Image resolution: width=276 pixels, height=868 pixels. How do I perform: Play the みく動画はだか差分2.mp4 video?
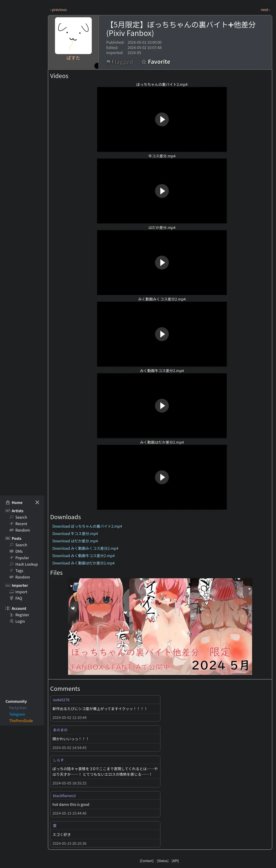[162, 477]
